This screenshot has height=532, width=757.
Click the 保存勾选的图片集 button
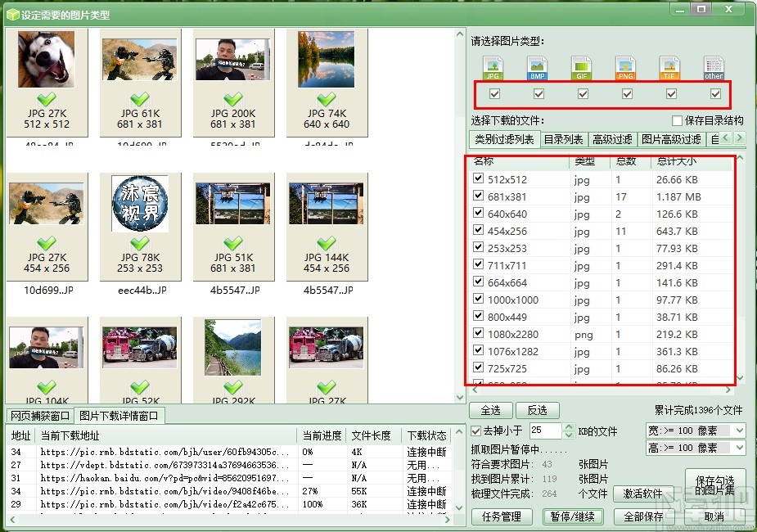(x=715, y=485)
